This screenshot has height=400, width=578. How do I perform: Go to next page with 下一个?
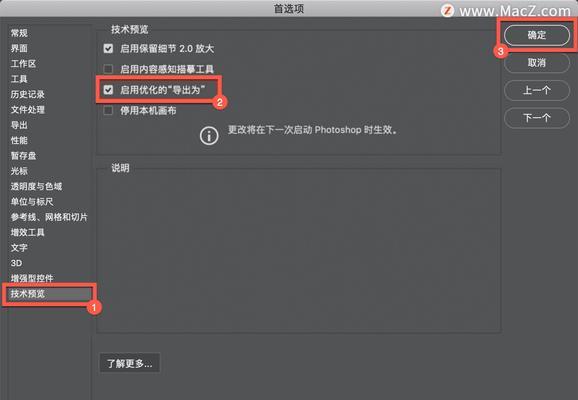click(x=537, y=118)
